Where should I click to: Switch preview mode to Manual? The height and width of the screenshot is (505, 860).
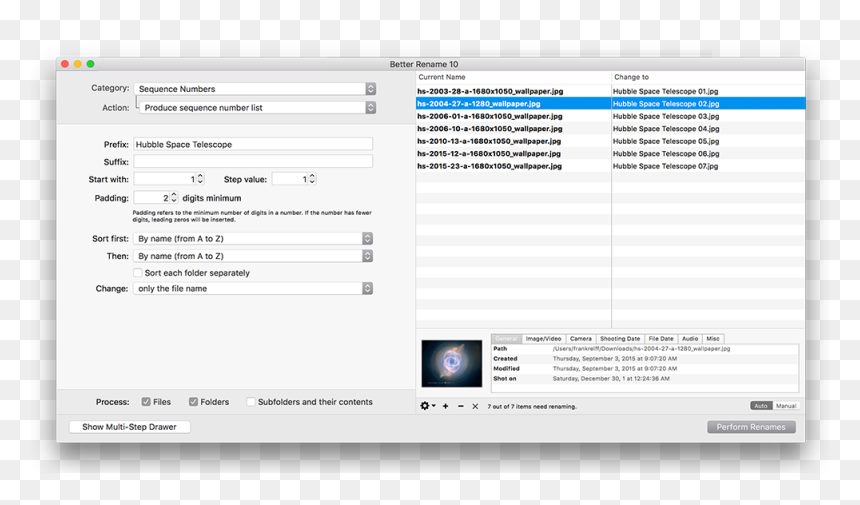[x=785, y=406]
